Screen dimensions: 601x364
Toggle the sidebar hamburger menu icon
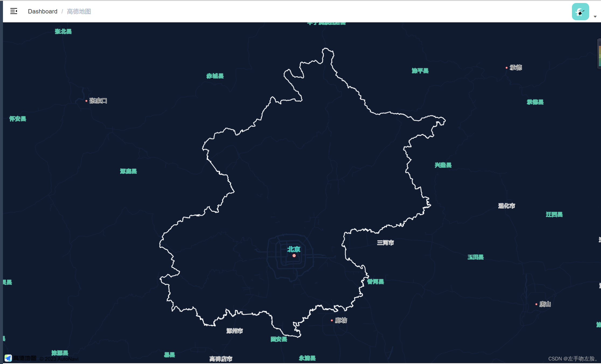(14, 11)
